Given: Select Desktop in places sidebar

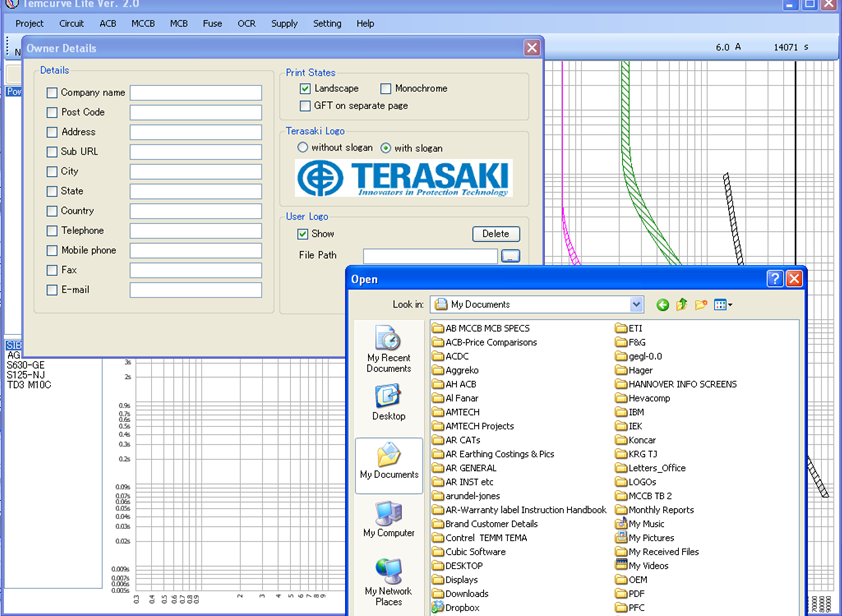Looking at the screenshot, I should pyautogui.click(x=388, y=401).
